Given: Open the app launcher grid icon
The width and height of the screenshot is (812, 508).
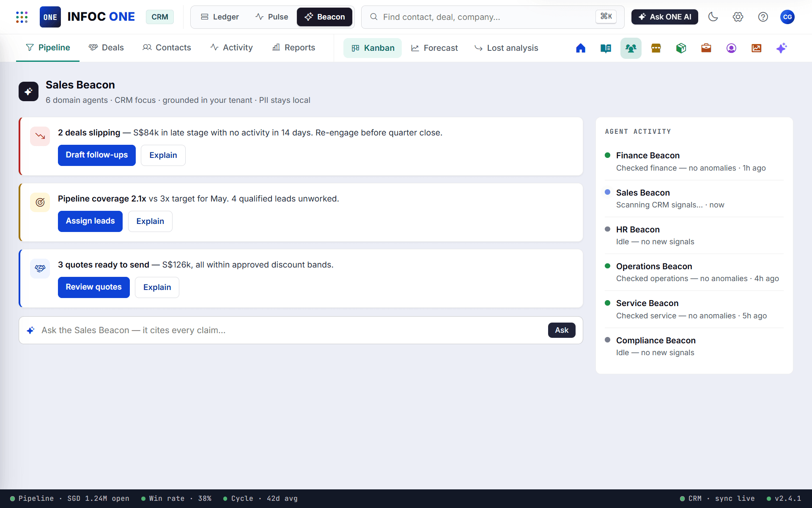Looking at the screenshot, I should tap(22, 17).
